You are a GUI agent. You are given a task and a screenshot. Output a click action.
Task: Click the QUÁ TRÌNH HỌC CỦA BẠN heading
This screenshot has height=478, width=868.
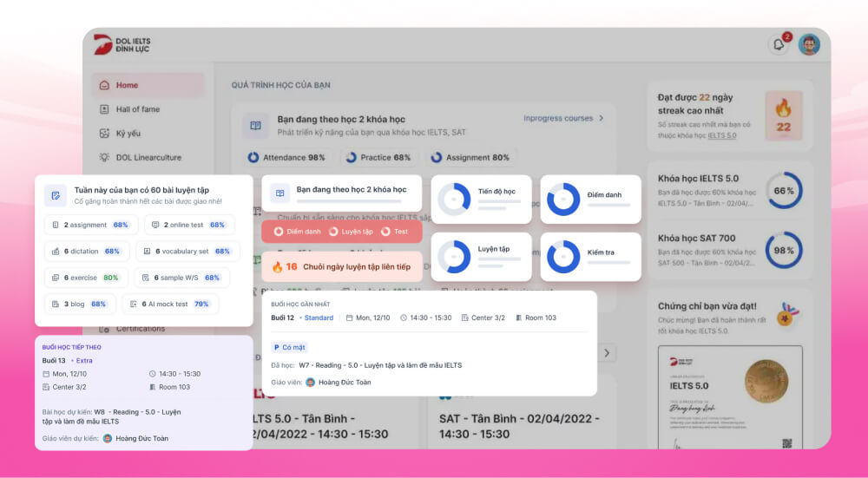(x=280, y=85)
